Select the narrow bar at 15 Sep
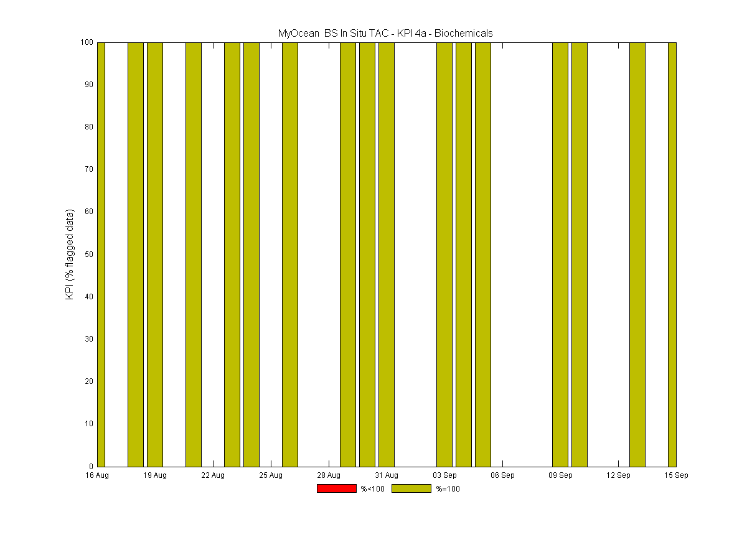The width and height of the screenshot is (747, 560). tap(672, 254)
